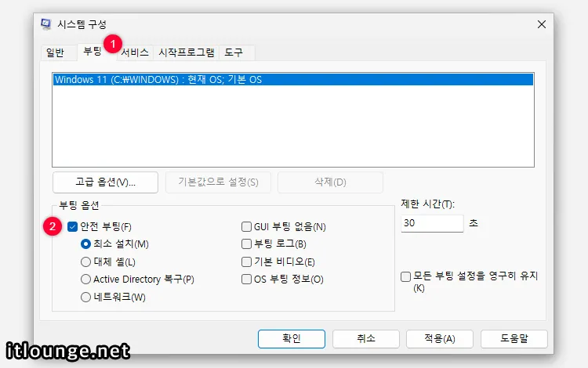Select the Windows 11 OS boot entry

point(293,80)
